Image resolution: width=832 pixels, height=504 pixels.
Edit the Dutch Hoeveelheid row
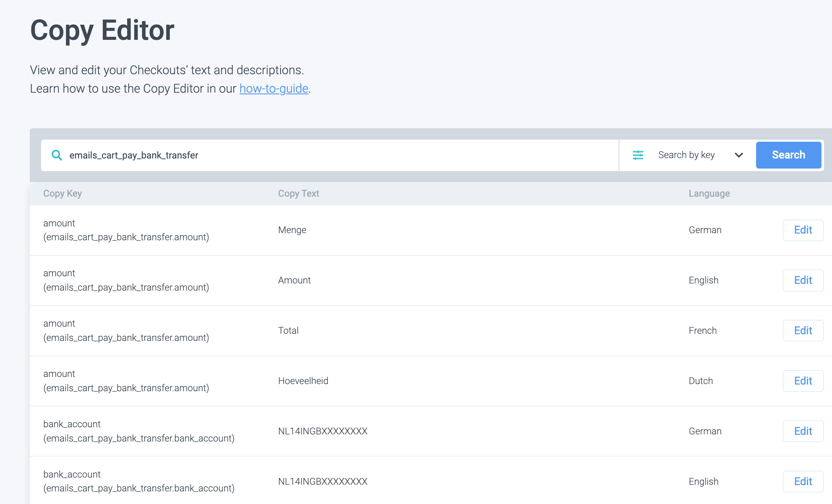click(x=803, y=381)
